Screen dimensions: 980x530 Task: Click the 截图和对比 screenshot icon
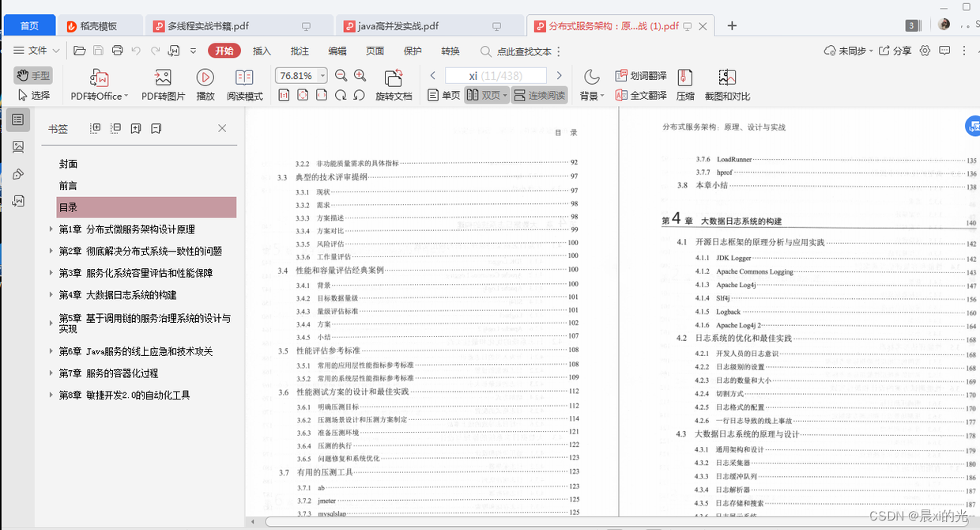click(x=727, y=78)
